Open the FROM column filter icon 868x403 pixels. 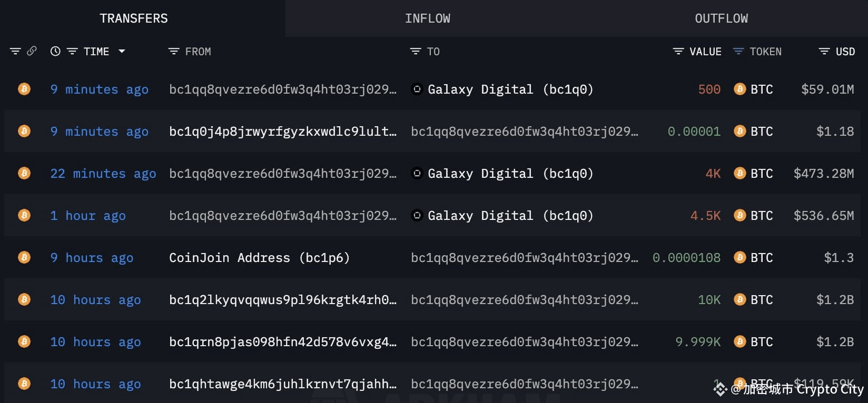174,51
